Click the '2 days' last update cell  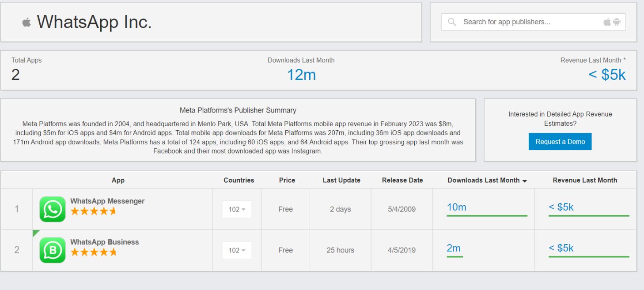coord(341,209)
